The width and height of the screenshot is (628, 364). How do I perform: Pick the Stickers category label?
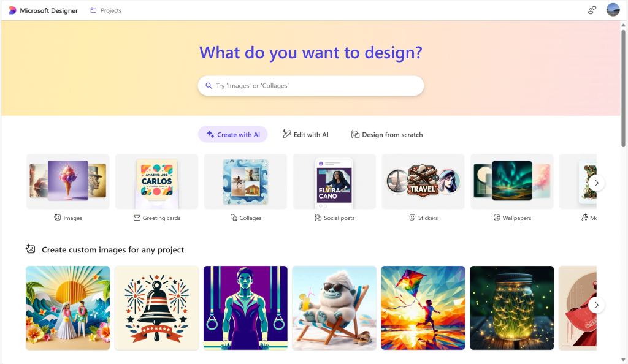[x=423, y=218]
